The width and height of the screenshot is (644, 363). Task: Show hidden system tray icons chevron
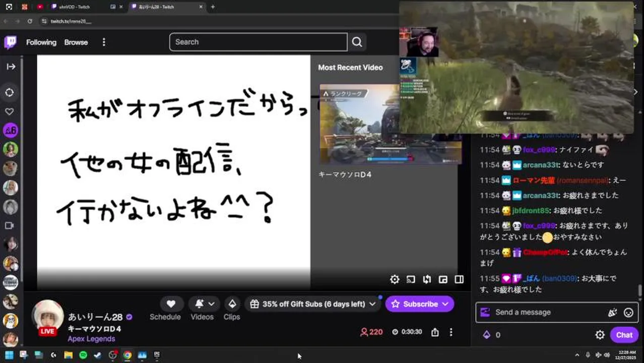pyautogui.click(x=577, y=355)
